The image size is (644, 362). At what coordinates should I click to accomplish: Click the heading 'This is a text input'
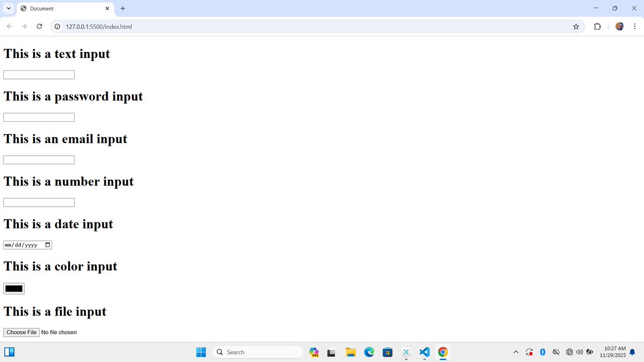(x=56, y=54)
